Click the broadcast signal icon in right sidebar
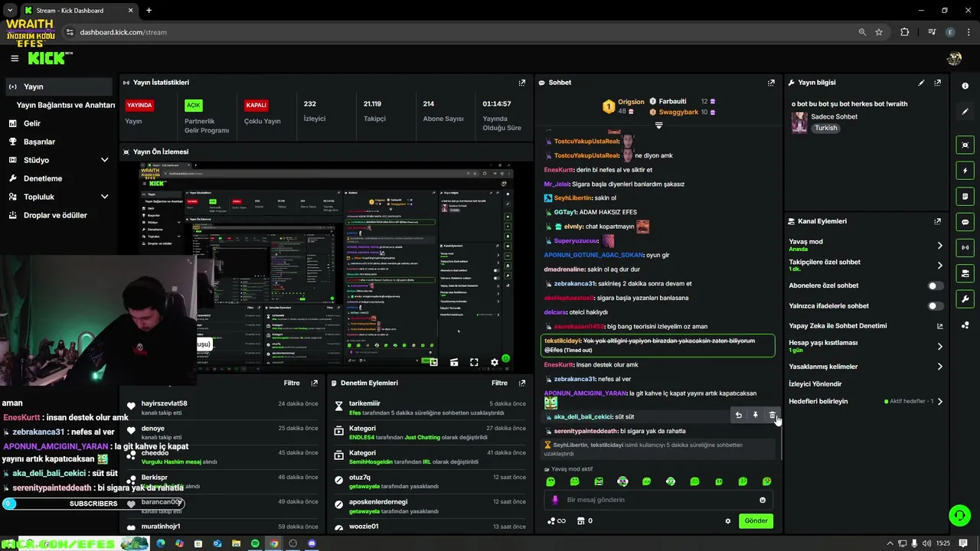The width and height of the screenshot is (980, 551). click(x=965, y=247)
